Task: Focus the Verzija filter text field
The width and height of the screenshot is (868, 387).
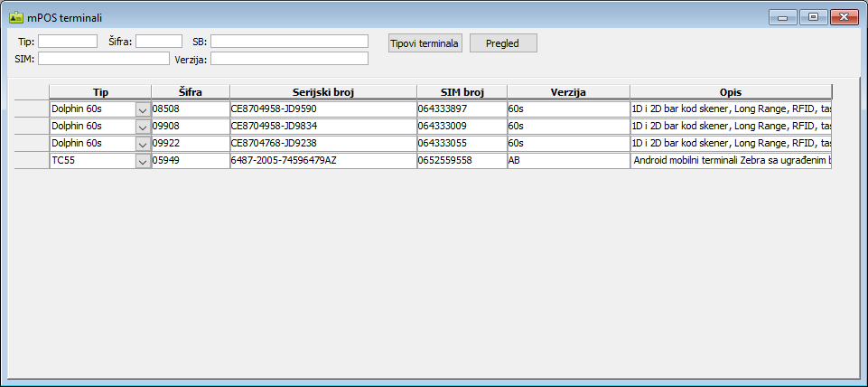Action: (x=289, y=59)
